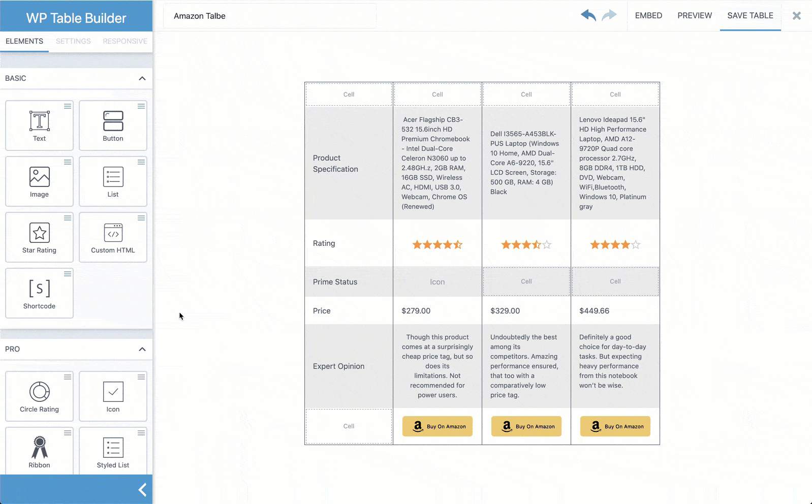Click the drag handle on Star Rating element

click(67, 218)
